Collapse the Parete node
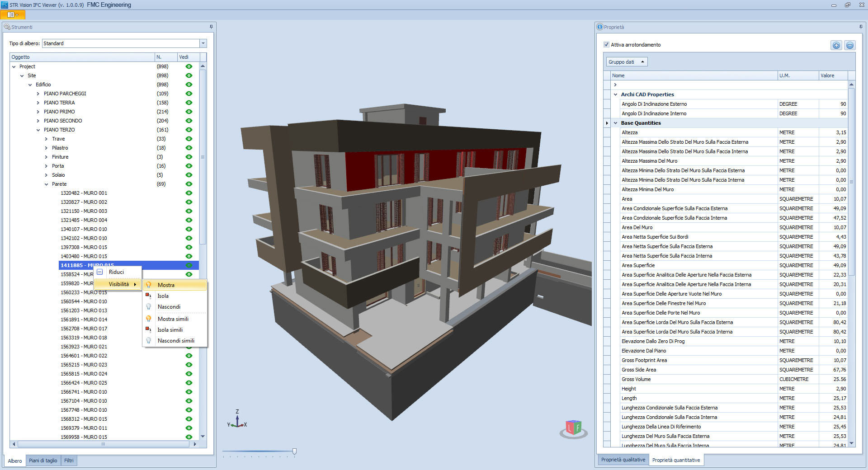Viewport: 868px width, 470px height. (x=46, y=184)
